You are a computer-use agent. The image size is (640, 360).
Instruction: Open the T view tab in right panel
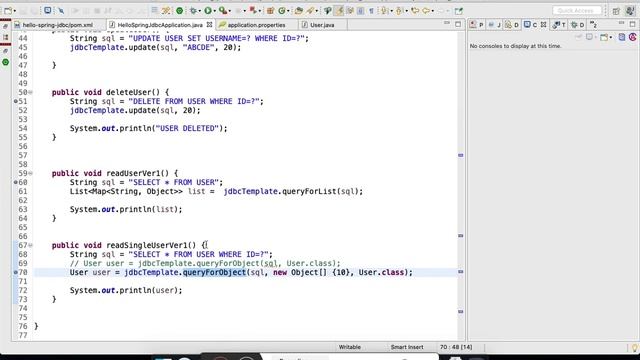pyautogui.click(x=559, y=25)
